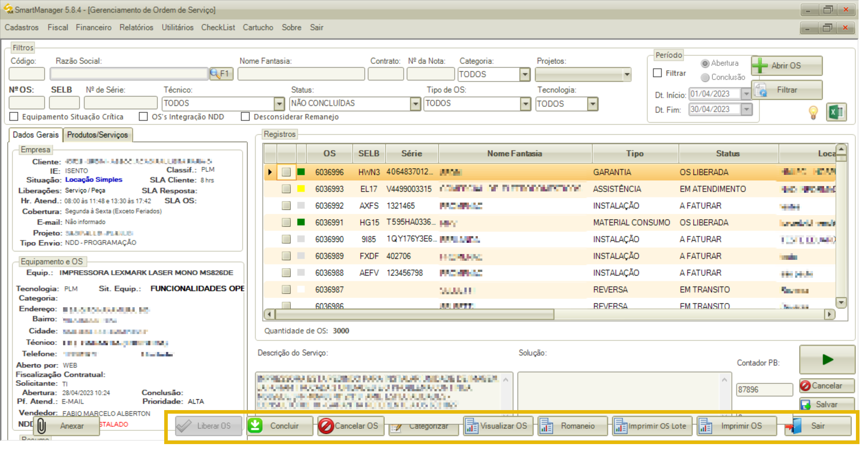The width and height of the screenshot is (868, 449).
Task: Select the Abertura radio button
Action: (705, 64)
